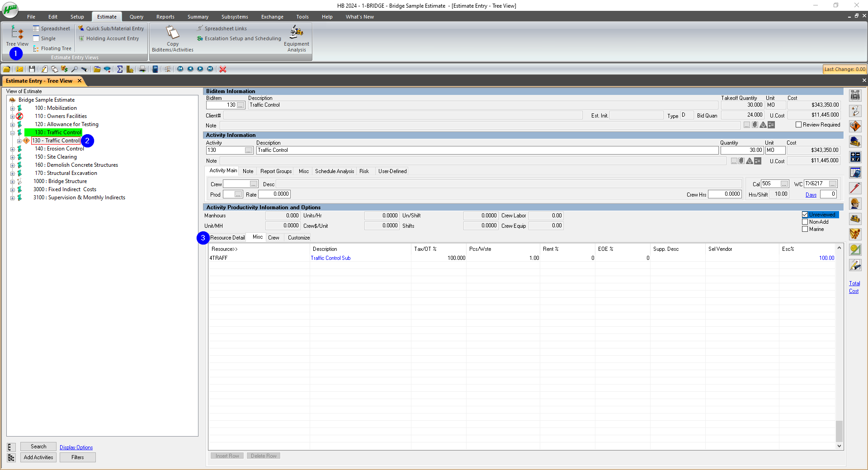Select 170 : Structural Excavation in tree

66,173
